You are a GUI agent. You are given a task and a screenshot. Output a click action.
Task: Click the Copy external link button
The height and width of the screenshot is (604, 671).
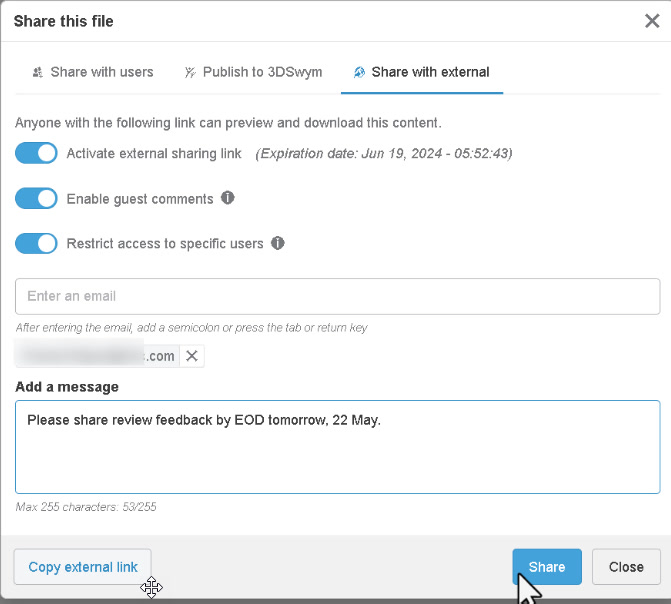[x=83, y=567]
